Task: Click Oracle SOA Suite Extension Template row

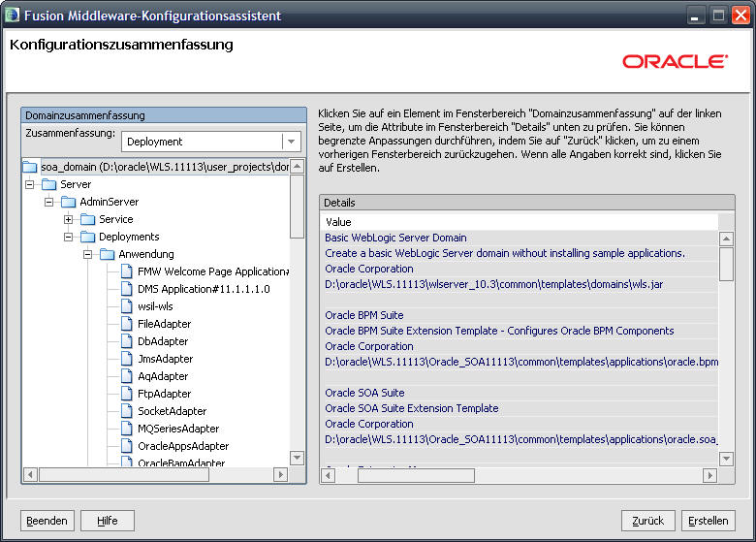Action: pyautogui.click(x=520, y=408)
